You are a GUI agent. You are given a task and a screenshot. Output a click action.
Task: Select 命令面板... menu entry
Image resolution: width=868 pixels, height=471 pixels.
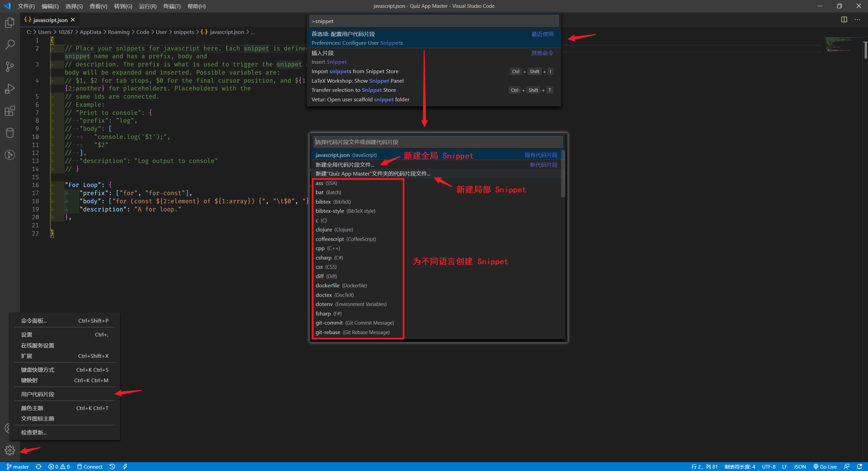(65, 321)
